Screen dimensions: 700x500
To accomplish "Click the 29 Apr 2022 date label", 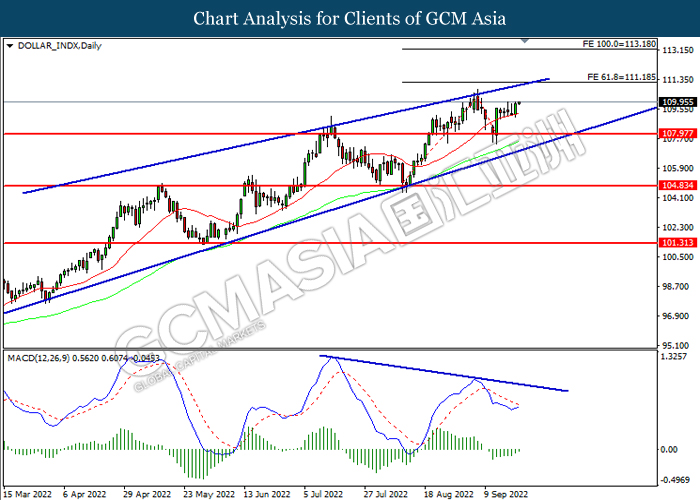I will click(147, 494).
